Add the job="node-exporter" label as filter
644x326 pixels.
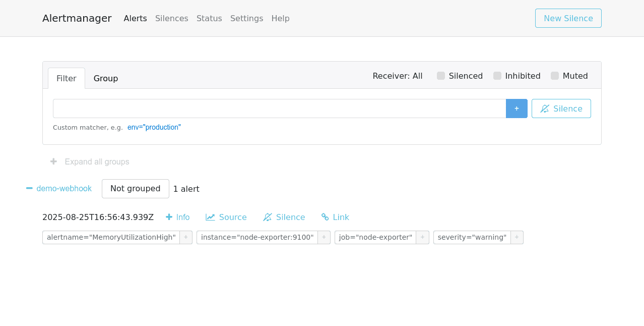(x=422, y=237)
